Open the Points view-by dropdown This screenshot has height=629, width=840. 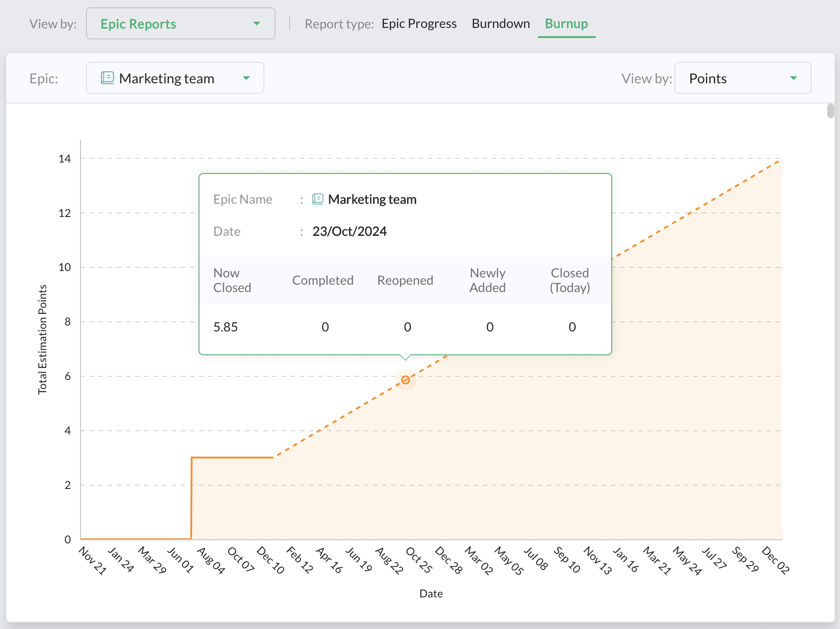coord(742,78)
